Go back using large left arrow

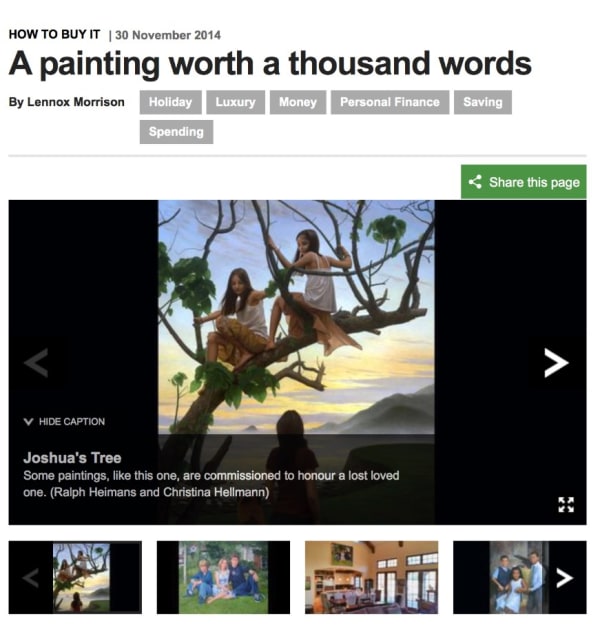pyautogui.click(x=36, y=363)
